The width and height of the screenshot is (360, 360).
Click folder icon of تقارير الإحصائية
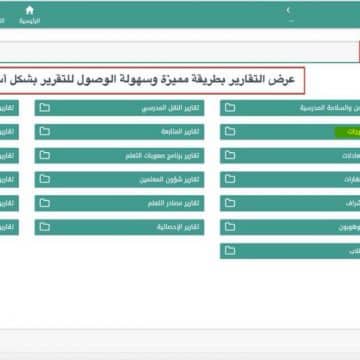coord(45,227)
